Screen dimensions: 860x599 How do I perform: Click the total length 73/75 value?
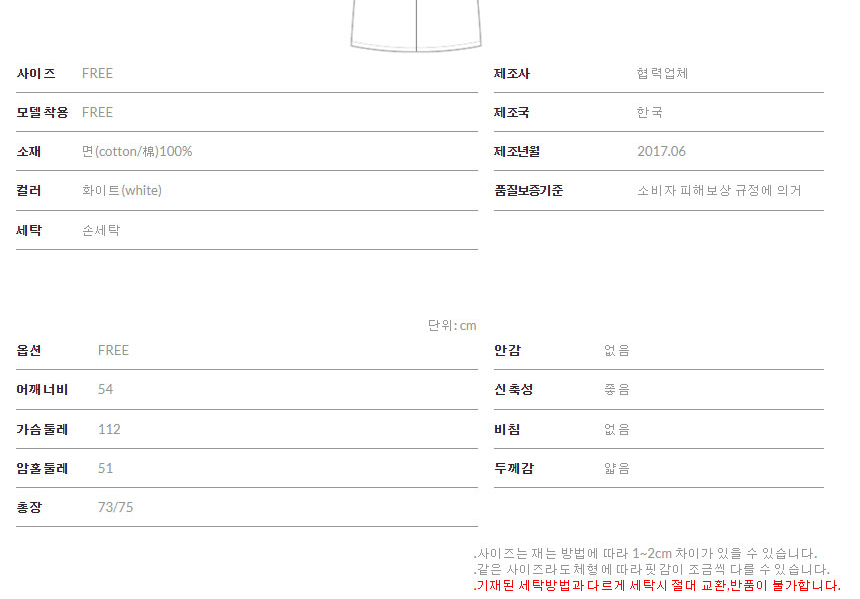coord(115,508)
